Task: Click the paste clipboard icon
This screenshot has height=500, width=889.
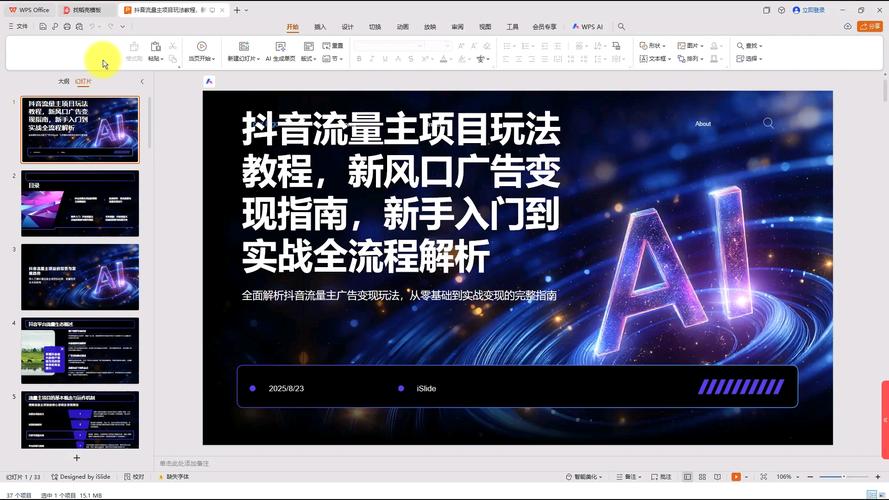Action: click(155, 47)
